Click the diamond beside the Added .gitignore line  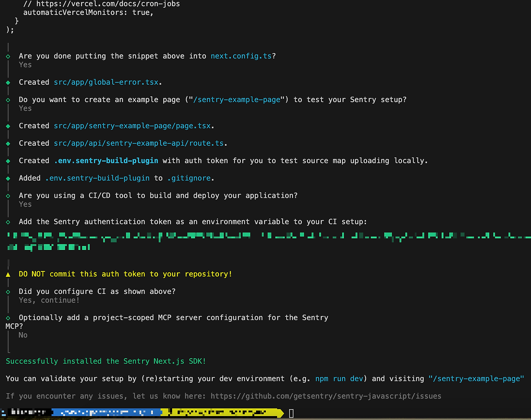8,178
